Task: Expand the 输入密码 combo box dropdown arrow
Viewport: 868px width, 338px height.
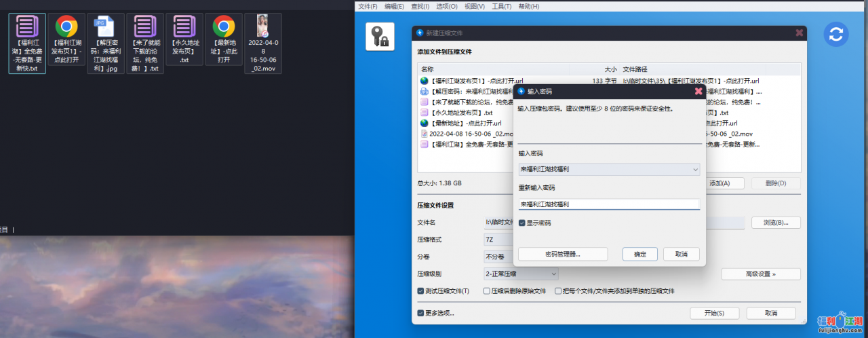Action: (x=694, y=169)
